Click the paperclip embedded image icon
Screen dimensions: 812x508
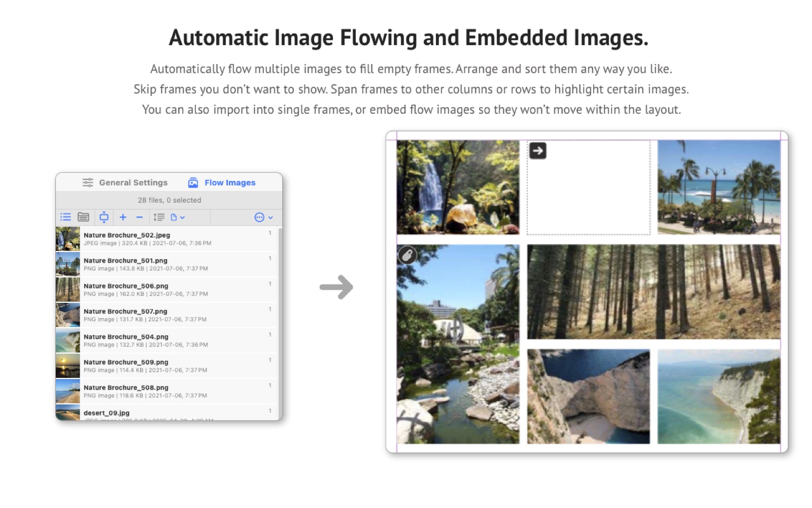coord(407,255)
